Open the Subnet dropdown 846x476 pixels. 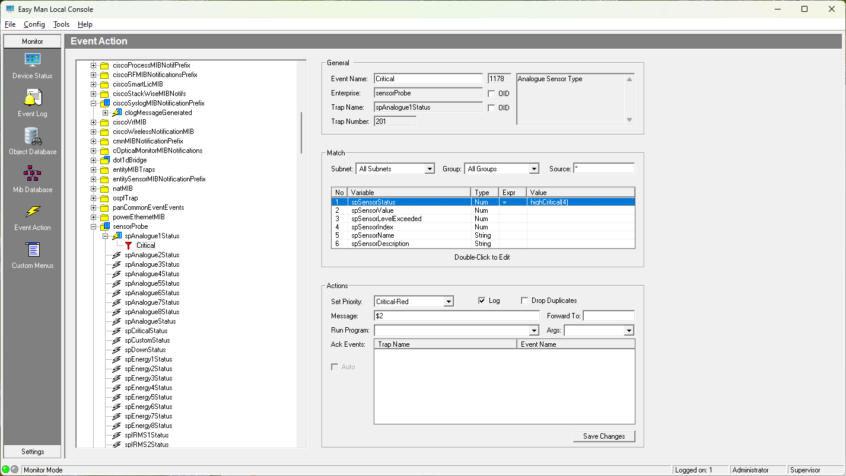click(429, 169)
